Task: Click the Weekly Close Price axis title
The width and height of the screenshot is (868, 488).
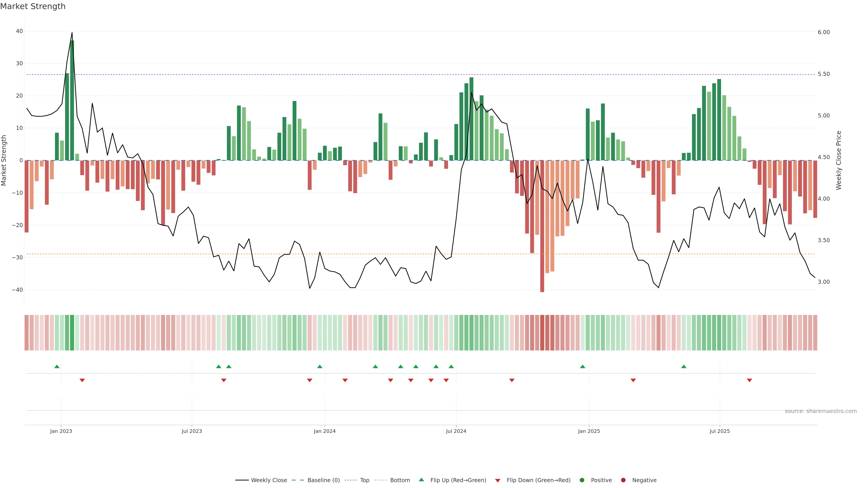Action: [839, 160]
